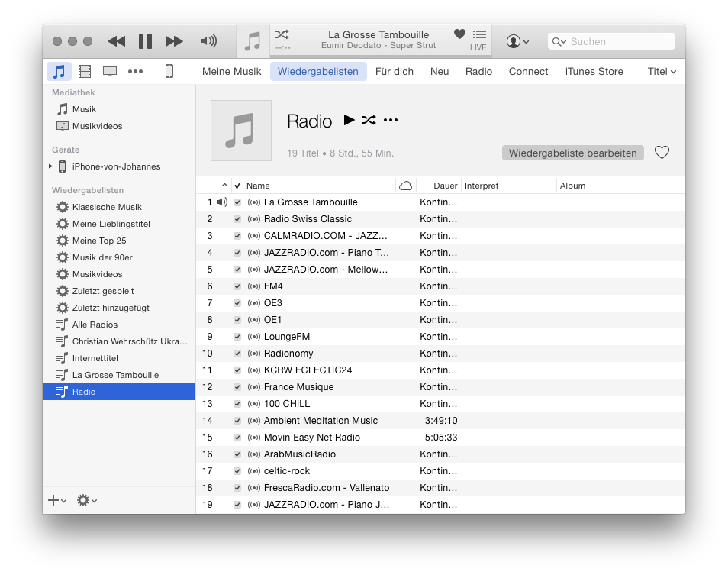Skip back to previous track

coord(117,41)
